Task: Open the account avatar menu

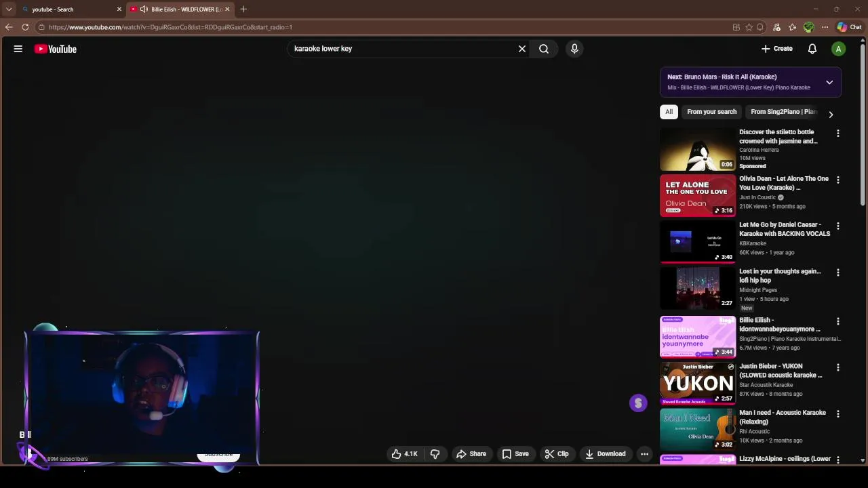Action: 839,49
